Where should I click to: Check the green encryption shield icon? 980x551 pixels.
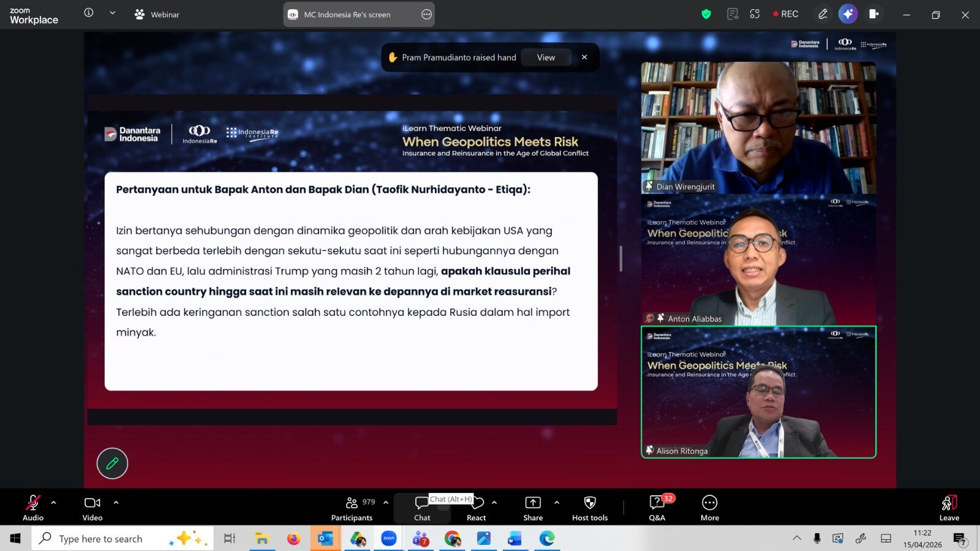click(706, 14)
